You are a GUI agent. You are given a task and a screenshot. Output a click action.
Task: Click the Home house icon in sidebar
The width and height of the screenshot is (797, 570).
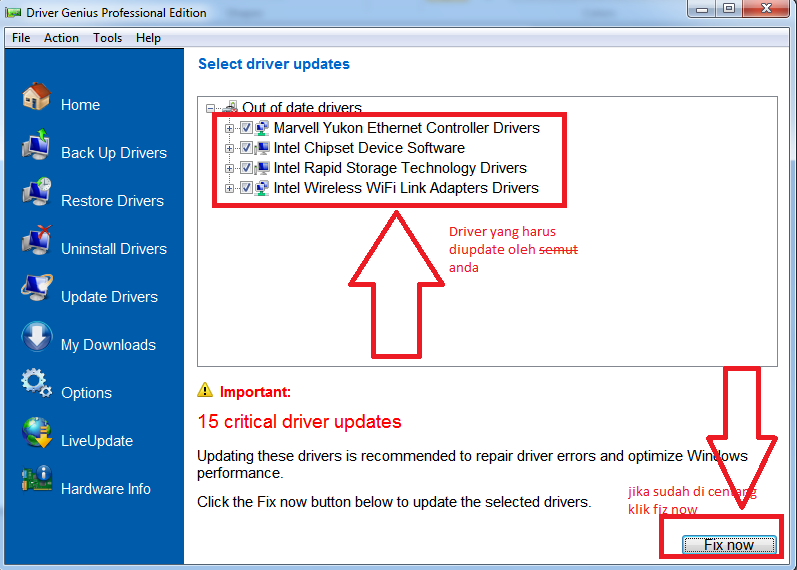37,96
